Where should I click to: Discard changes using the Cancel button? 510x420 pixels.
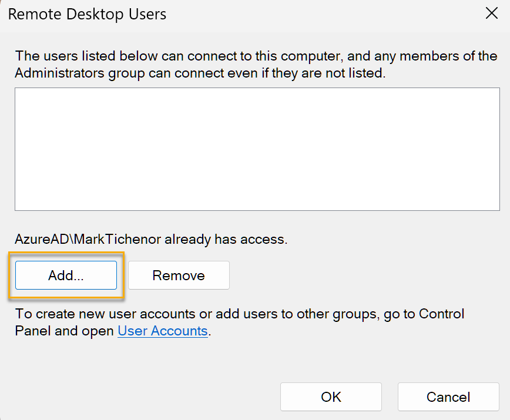[448, 397]
